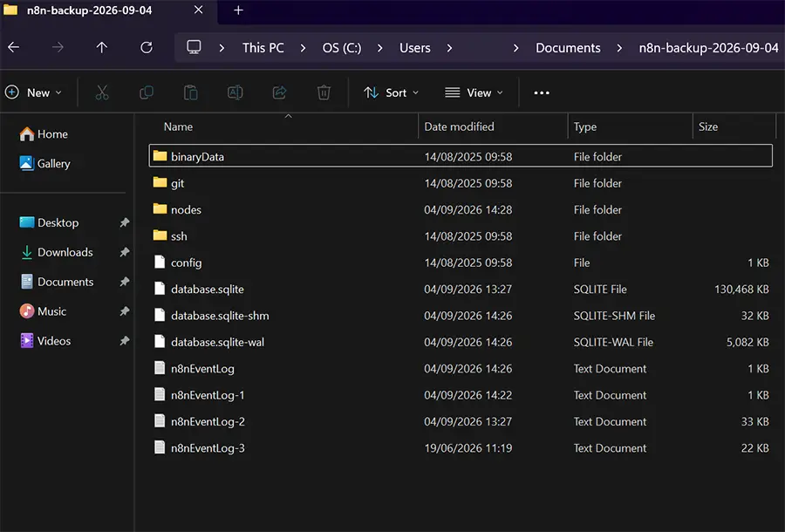
Task: Select the n8nEventLog-2 file
Action: click(x=461, y=422)
